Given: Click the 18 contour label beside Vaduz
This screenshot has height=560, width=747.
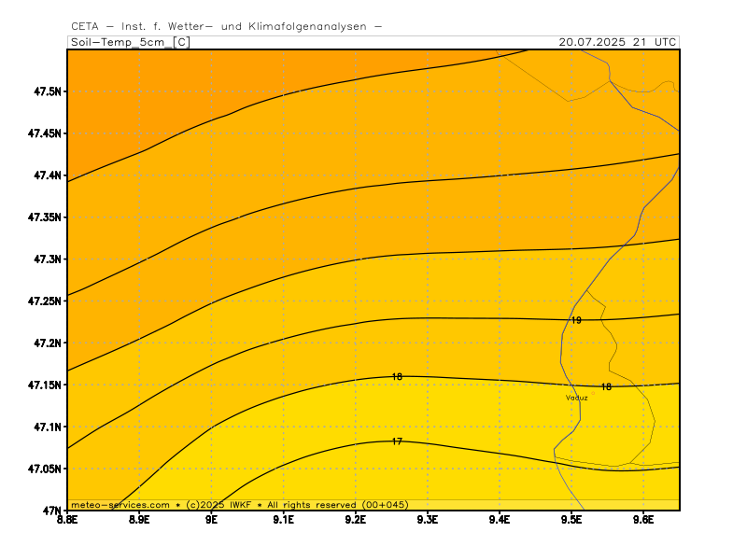Looking at the screenshot, I should click(x=606, y=386).
